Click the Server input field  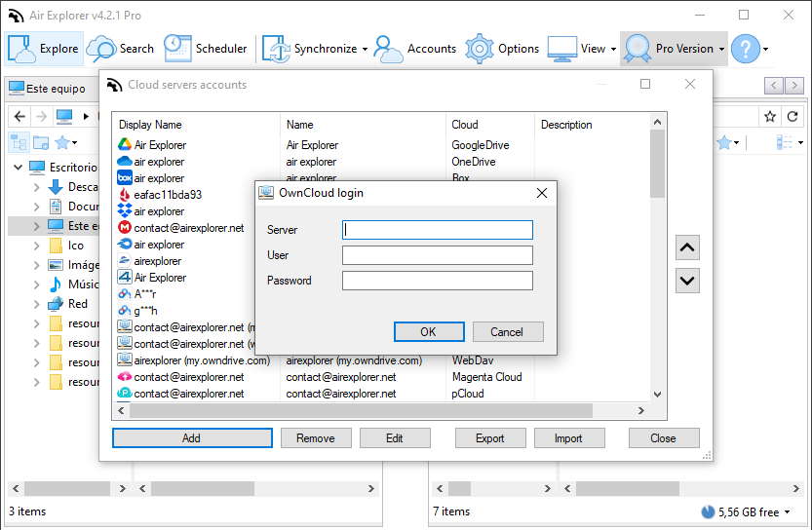437,230
